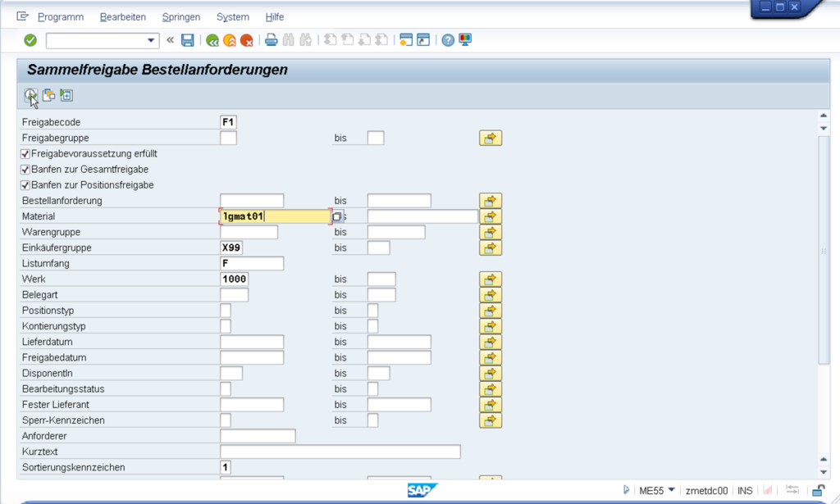
Task: Open the Bearbeiten menu
Action: click(x=123, y=17)
